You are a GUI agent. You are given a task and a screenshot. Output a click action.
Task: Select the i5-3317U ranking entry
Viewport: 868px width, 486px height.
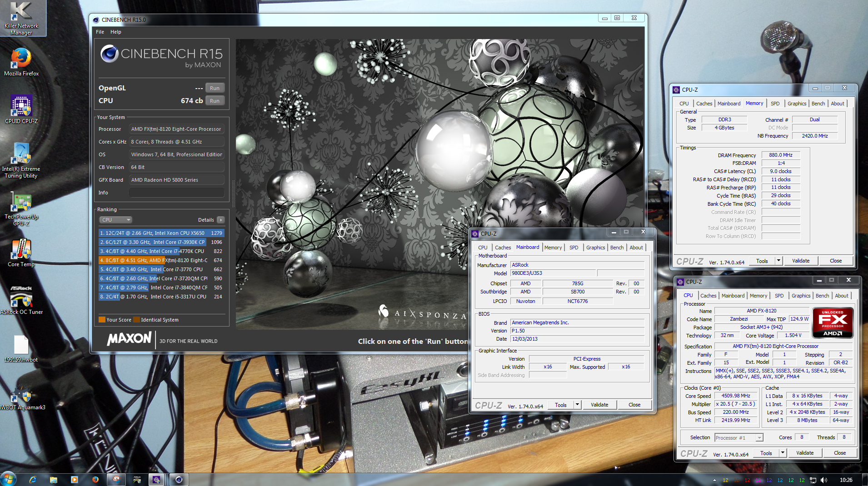click(x=161, y=297)
